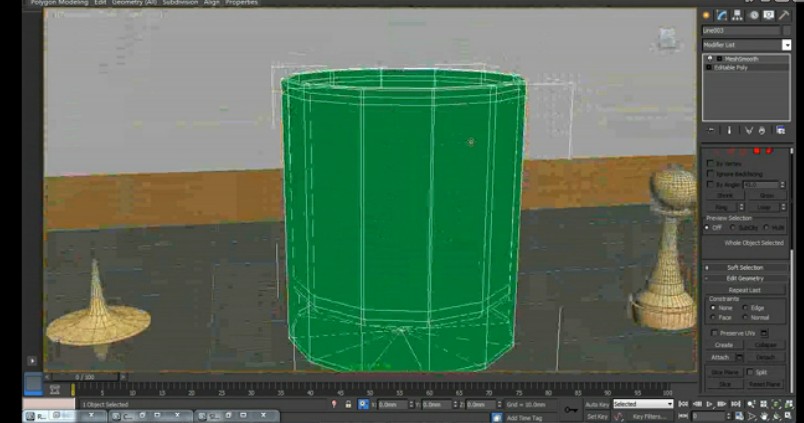804x423 pixels.
Task: Open the Utilities hammer panel tab
Action: [x=784, y=15]
